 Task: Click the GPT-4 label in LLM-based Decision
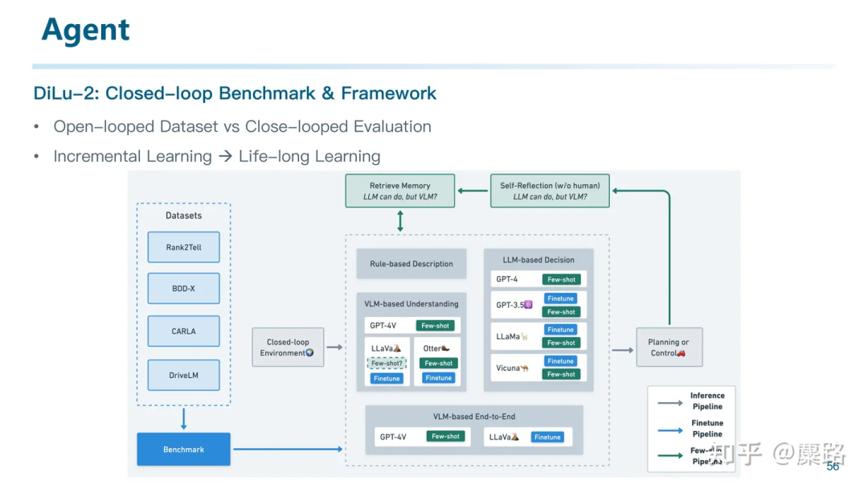pos(507,279)
